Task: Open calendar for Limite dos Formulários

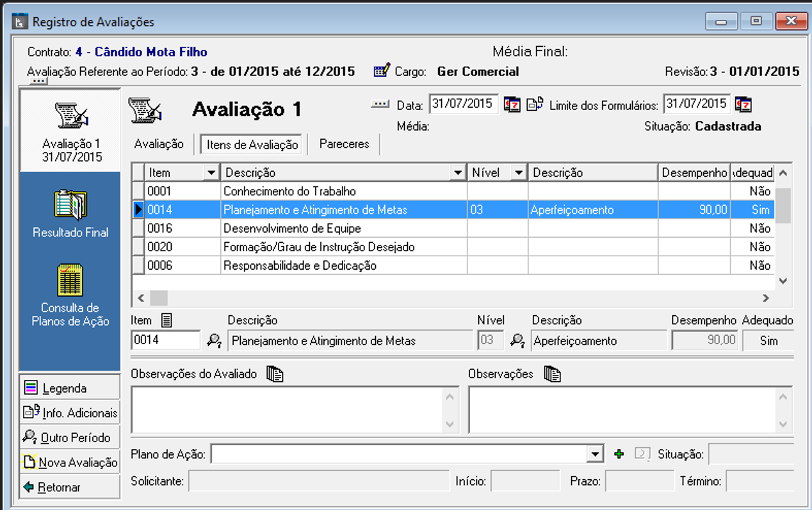Action: (x=743, y=104)
